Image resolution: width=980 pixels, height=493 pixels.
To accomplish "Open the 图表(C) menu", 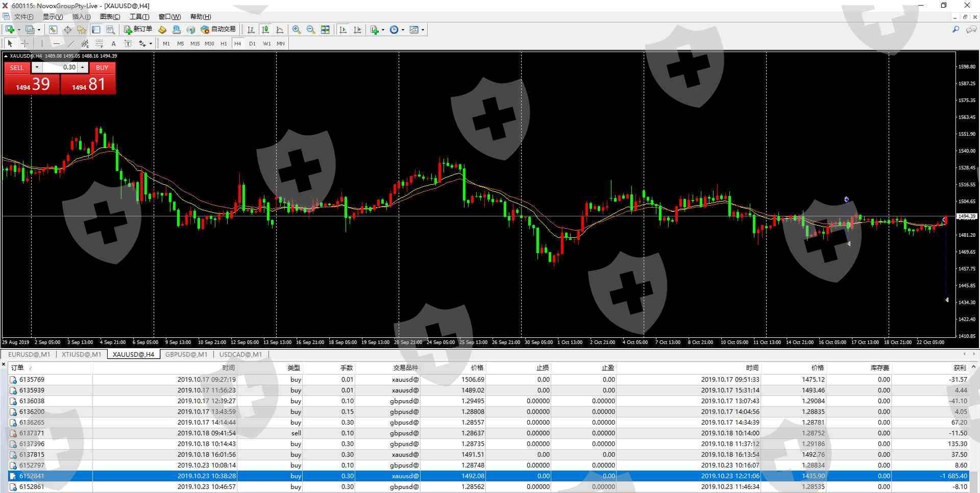I will click(x=110, y=17).
